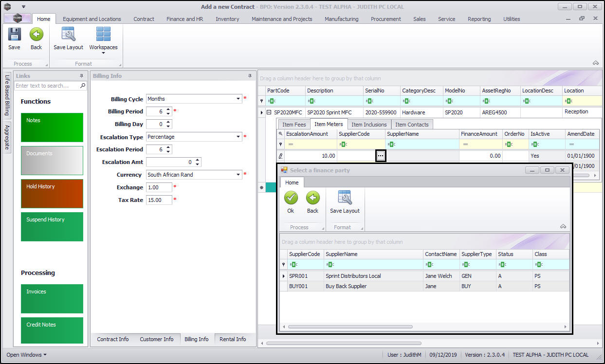This screenshot has height=364, width=605.
Task: Open the Currency dropdown
Action: coord(238,175)
